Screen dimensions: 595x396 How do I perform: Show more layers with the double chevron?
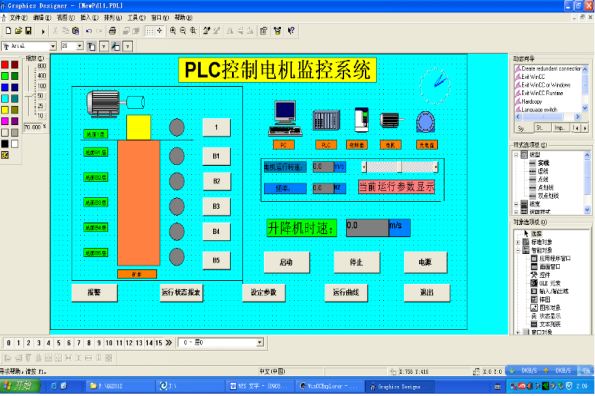169,343
